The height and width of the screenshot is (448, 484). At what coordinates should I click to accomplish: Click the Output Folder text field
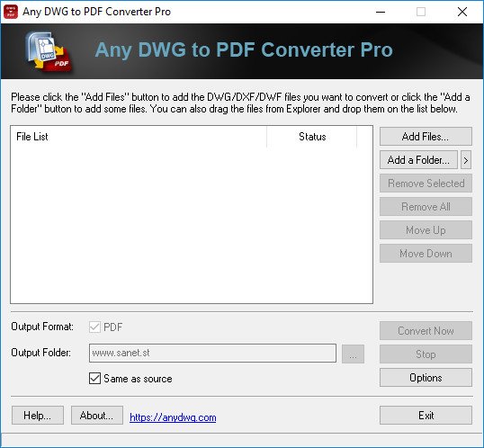pyautogui.click(x=212, y=354)
